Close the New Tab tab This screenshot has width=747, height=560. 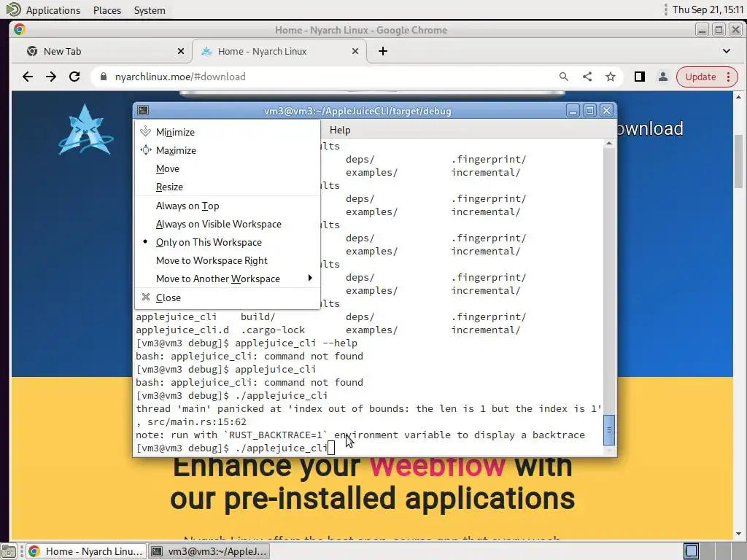(x=181, y=51)
